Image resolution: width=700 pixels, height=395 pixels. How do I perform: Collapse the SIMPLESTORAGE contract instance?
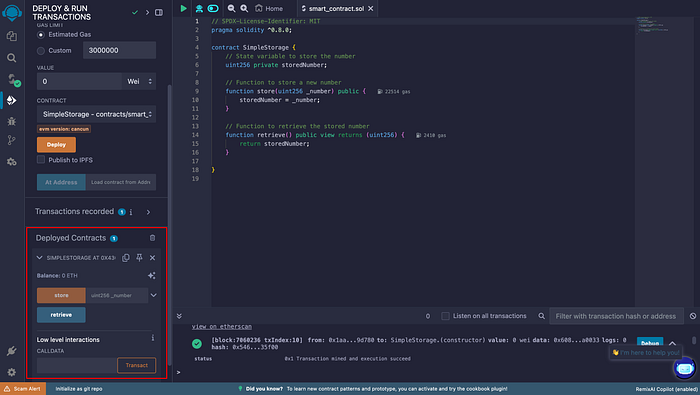click(39, 258)
